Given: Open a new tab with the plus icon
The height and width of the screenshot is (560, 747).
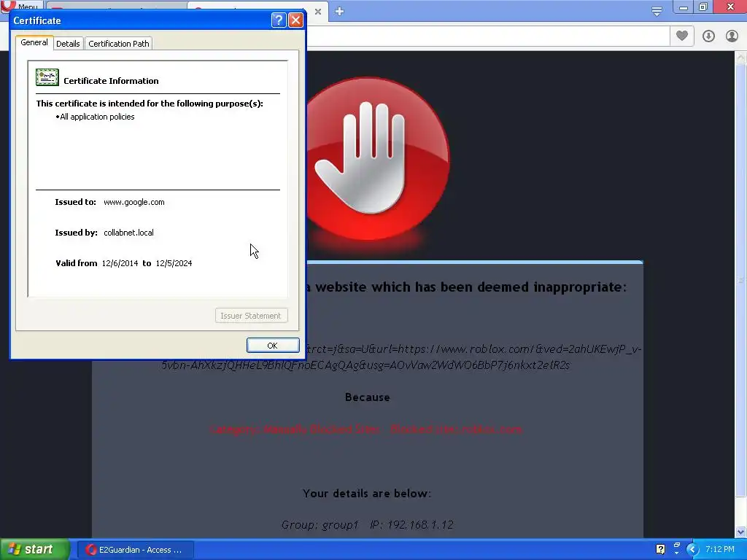Looking at the screenshot, I should pos(339,11).
